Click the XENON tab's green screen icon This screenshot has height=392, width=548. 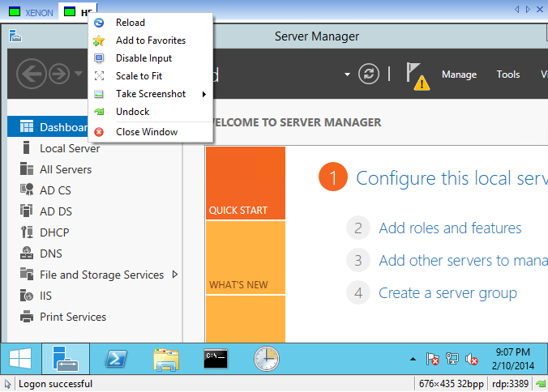coord(15,12)
